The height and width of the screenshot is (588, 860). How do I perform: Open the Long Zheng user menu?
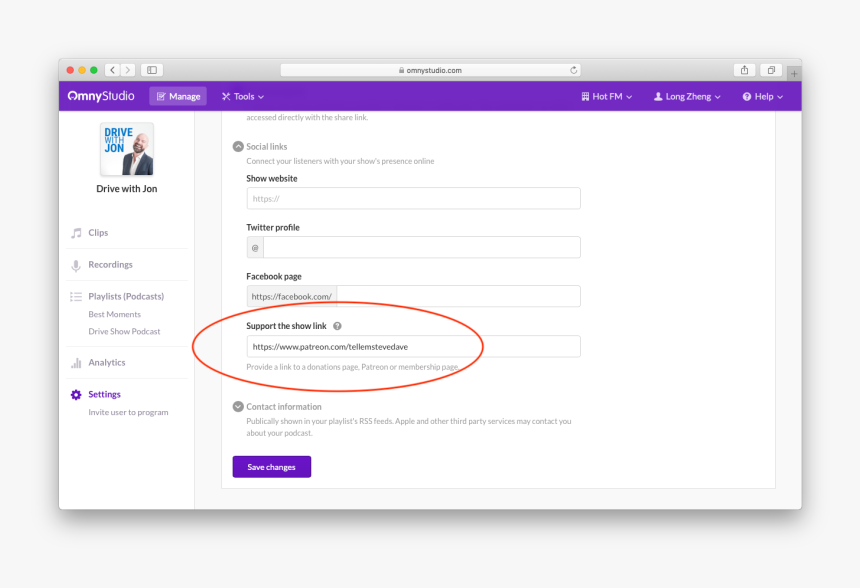point(687,96)
